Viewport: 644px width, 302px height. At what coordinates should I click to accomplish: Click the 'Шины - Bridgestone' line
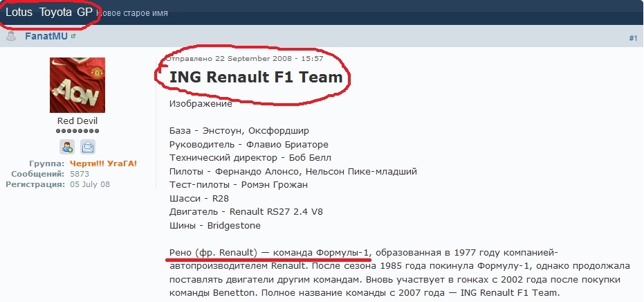pos(215,226)
